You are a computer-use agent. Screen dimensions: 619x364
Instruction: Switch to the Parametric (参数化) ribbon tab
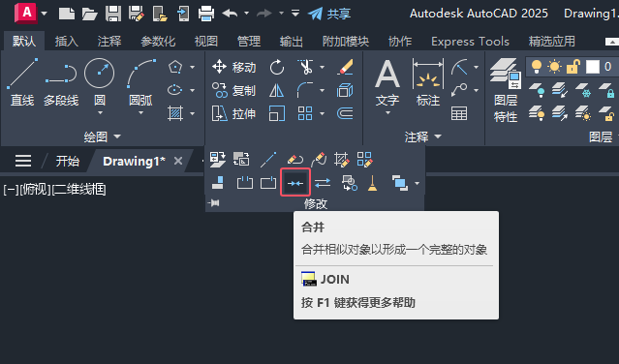click(x=158, y=41)
